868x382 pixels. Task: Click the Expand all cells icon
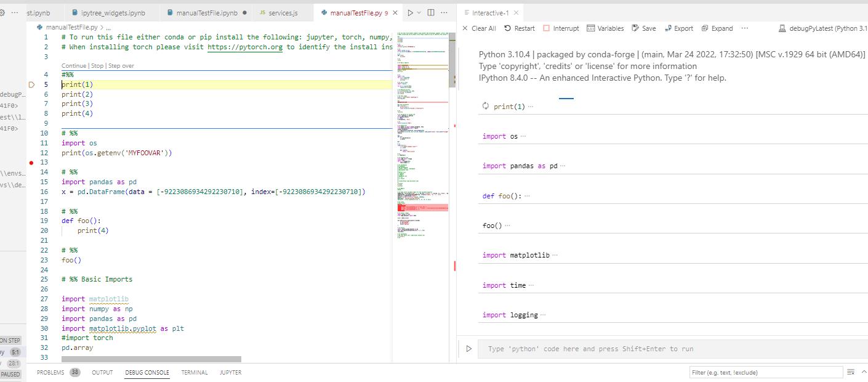click(x=705, y=28)
